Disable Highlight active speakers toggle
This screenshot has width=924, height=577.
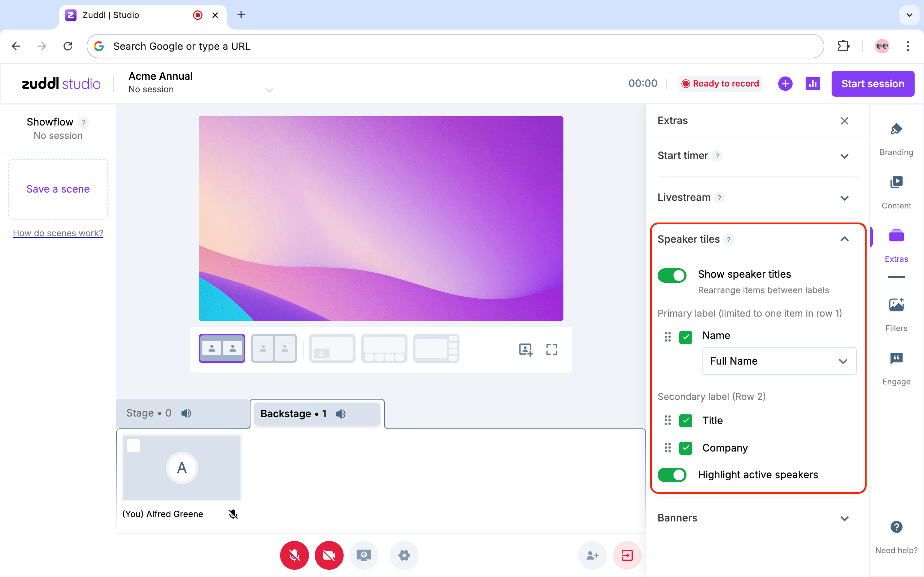[x=672, y=475]
